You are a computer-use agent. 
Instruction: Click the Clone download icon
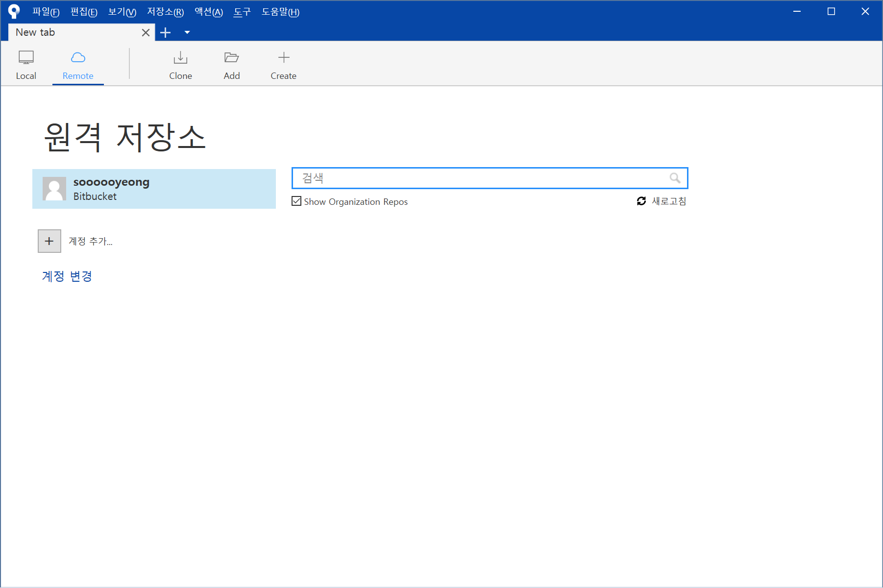[x=180, y=58]
